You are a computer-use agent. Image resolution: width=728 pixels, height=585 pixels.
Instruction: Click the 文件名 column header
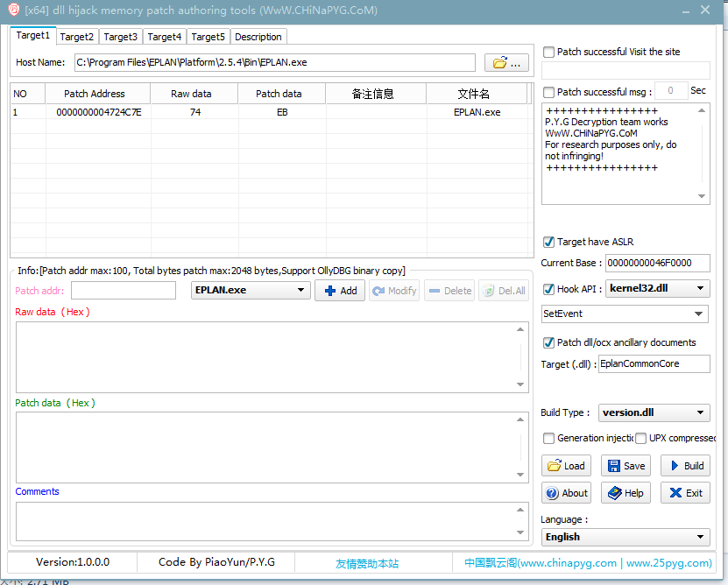tap(477, 94)
